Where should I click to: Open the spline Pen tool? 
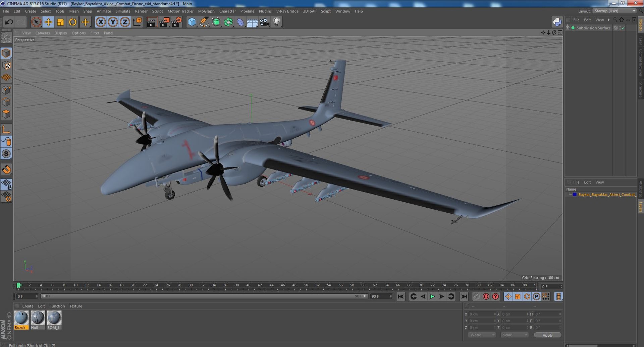[x=204, y=22]
